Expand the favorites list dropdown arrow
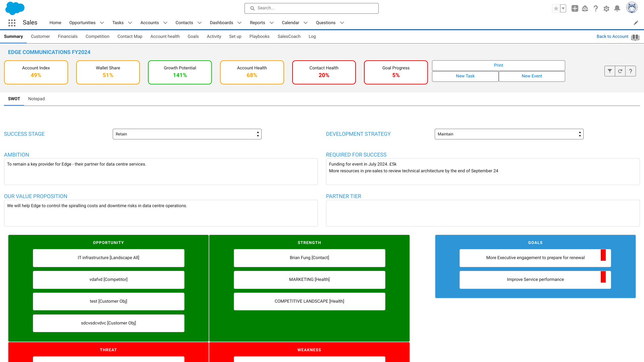Viewport: 644px width, 362px height. tap(563, 8)
